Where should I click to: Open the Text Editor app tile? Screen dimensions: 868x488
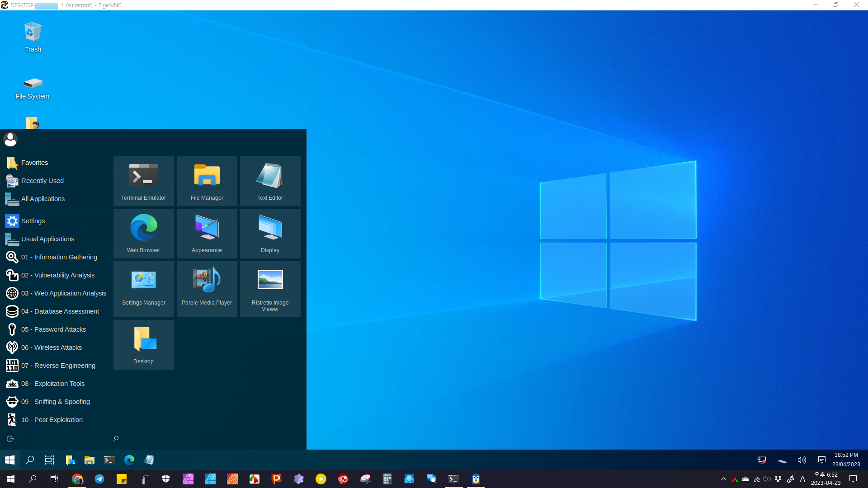[x=270, y=181]
